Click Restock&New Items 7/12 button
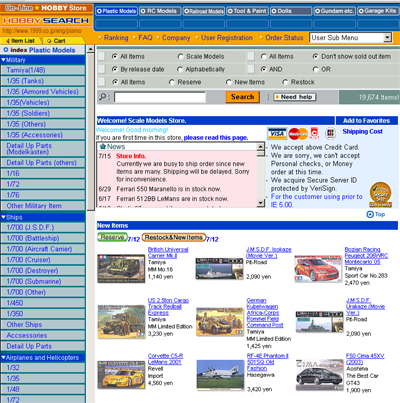 (x=174, y=237)
